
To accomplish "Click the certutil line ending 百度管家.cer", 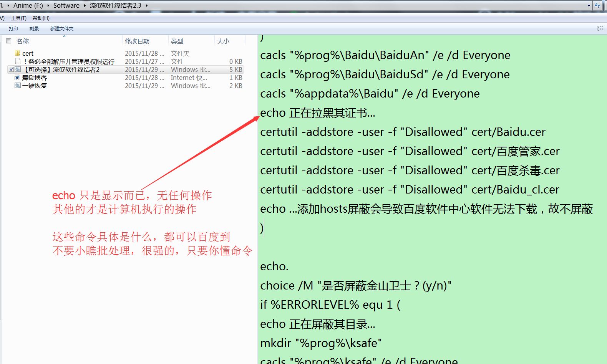I will point(410,151).
